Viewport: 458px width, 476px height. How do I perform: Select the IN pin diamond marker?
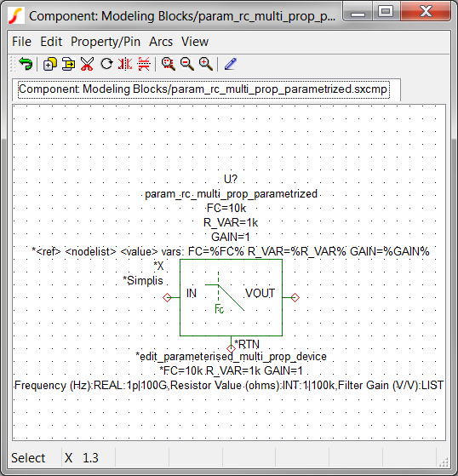click(x=167, y=297)
